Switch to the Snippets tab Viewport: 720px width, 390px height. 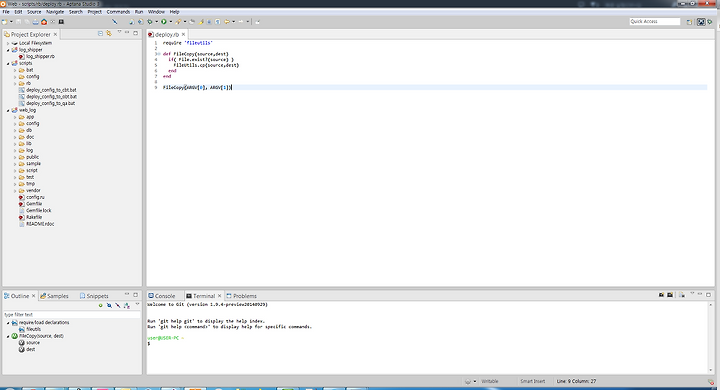[x=94, y=296]
